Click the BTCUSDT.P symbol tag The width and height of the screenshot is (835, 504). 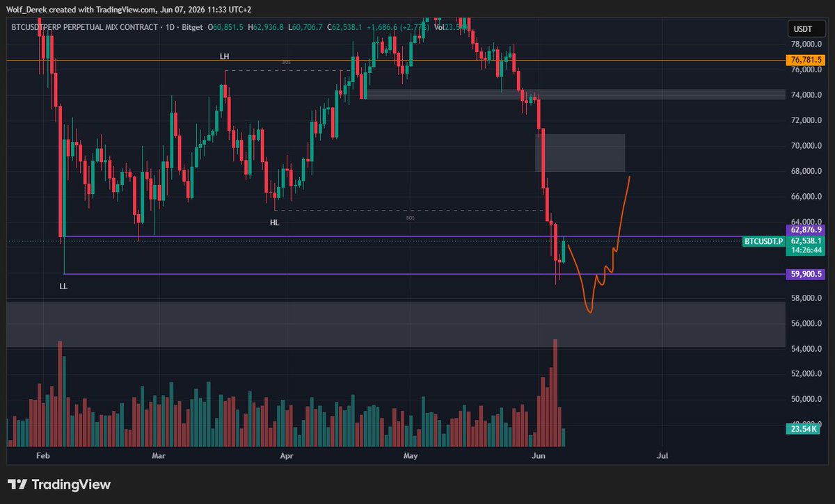point(764,241)
